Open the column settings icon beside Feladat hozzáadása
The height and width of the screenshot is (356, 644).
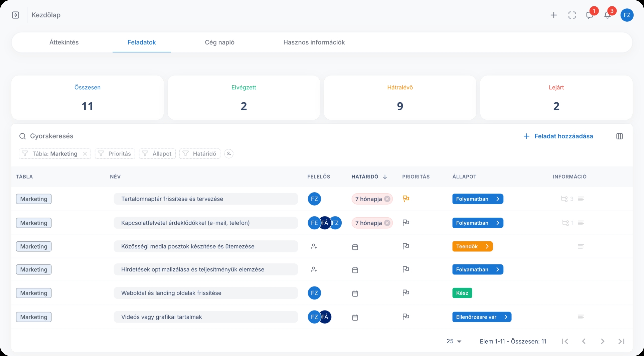[x=620, y=136]
